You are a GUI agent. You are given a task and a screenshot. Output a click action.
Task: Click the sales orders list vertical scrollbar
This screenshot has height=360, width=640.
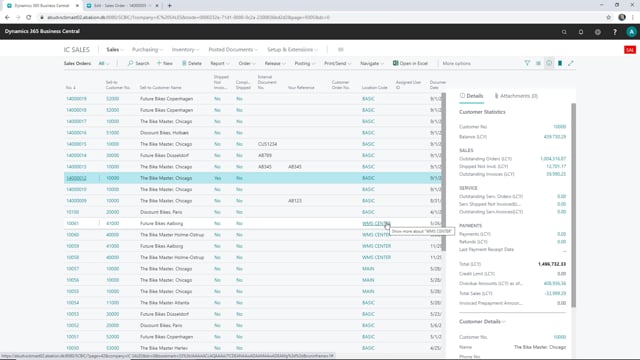click(443, 171)
